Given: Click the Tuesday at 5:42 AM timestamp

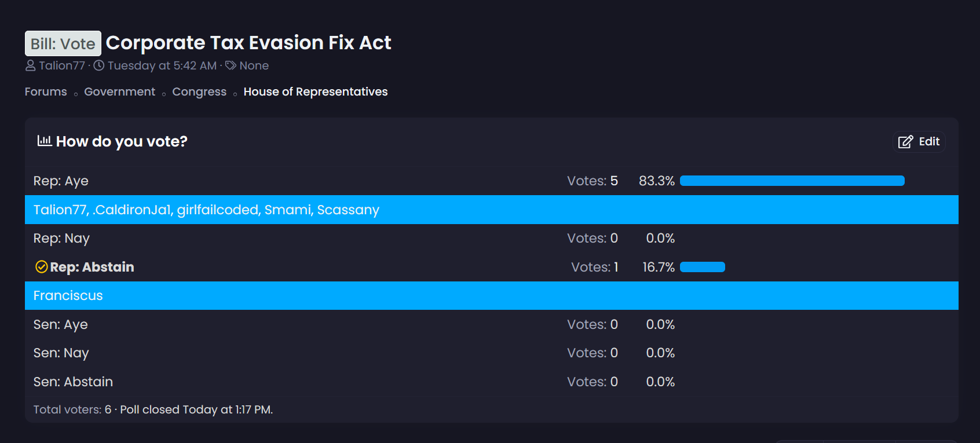Looking at the screenshot, I should point(162,66).
